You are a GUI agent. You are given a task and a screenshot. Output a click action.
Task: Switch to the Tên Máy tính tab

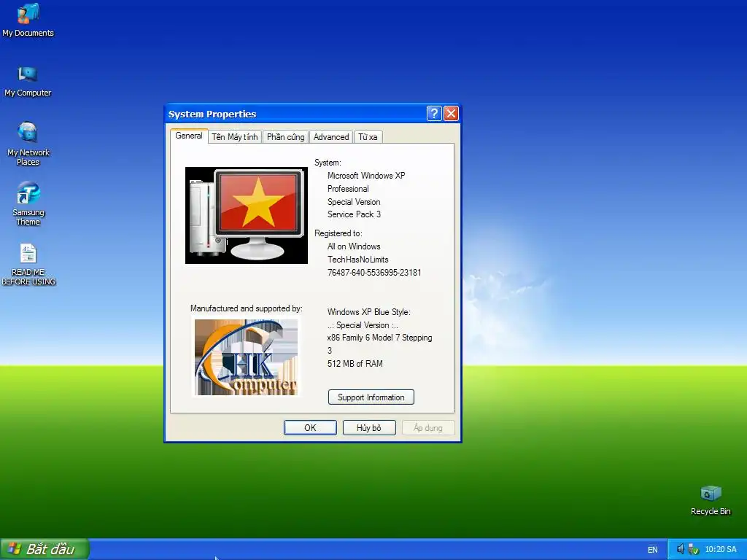tap(234, 137)
